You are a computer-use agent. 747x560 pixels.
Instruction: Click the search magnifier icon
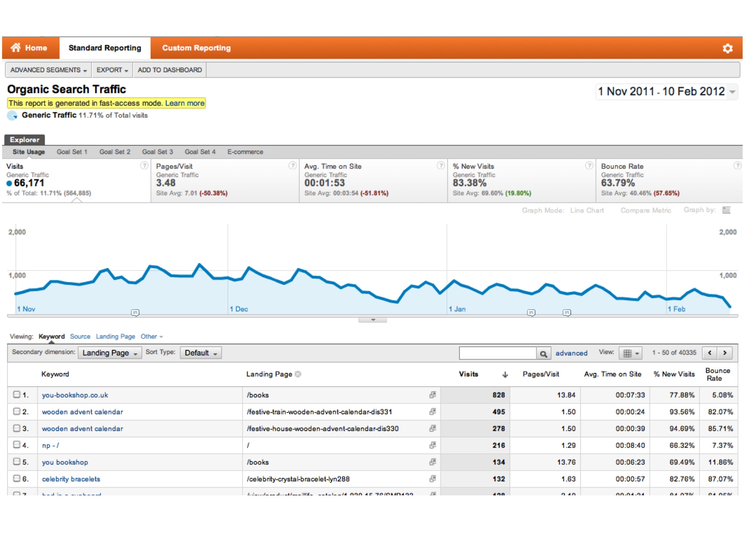(543, 353)
